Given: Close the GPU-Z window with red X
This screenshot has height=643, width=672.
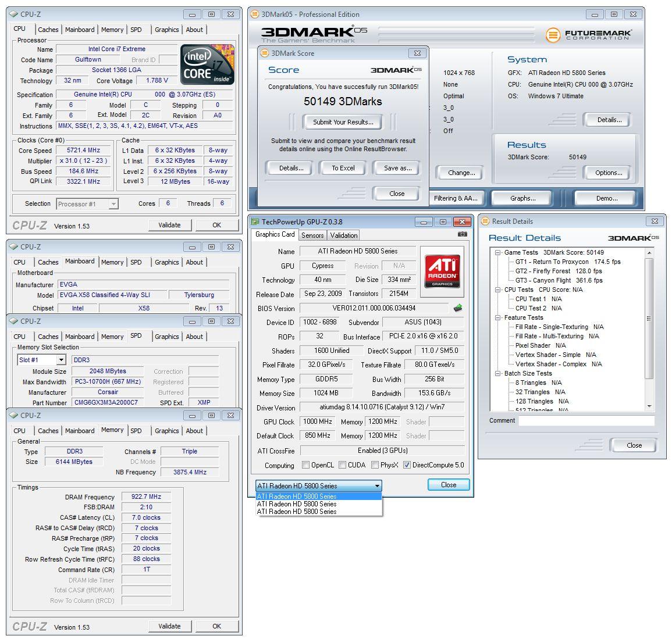Looking at the screenshot, I should coord(462,222).
